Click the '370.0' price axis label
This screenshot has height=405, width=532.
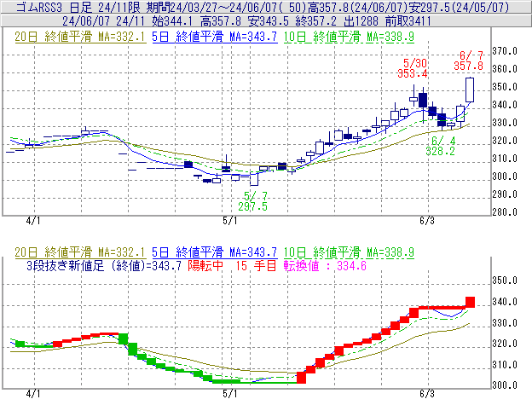505,51
